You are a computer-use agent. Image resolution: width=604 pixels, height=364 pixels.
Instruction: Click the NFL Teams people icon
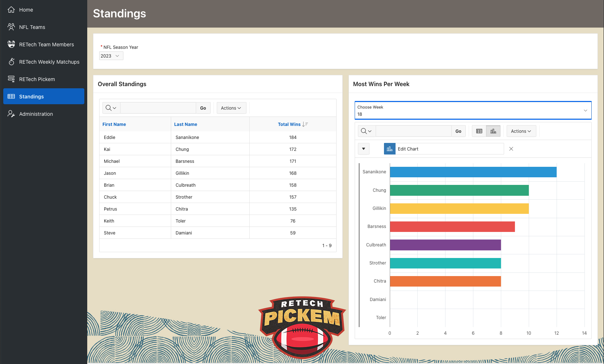(x=11, y=27)
